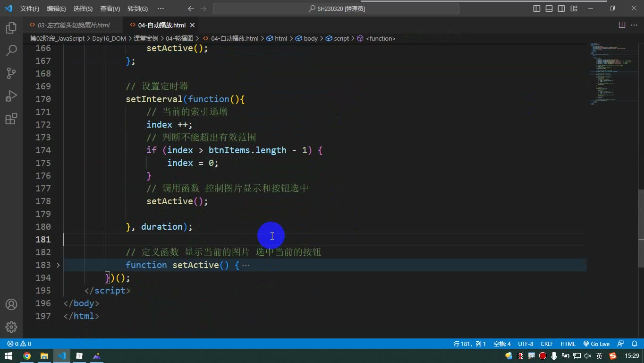The height and width of the screenshot is (363, 644).
Task: Click the Go Back arrow
Action: coord(191,9)
